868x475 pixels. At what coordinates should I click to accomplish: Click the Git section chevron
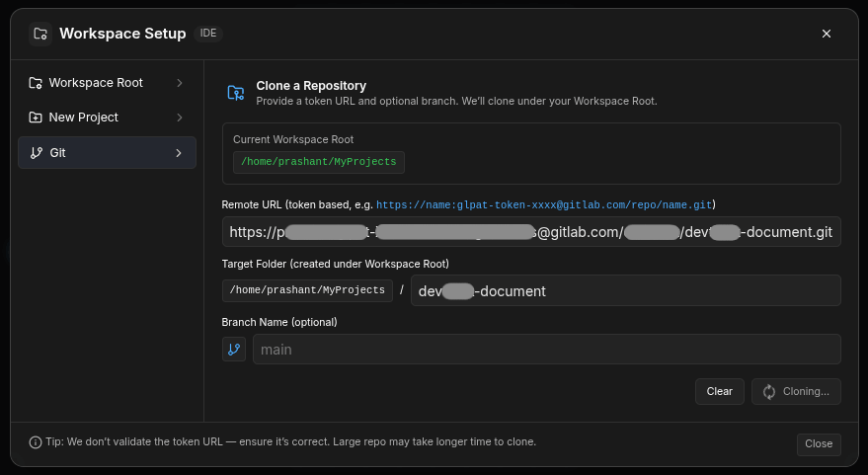tap(179, 153)
